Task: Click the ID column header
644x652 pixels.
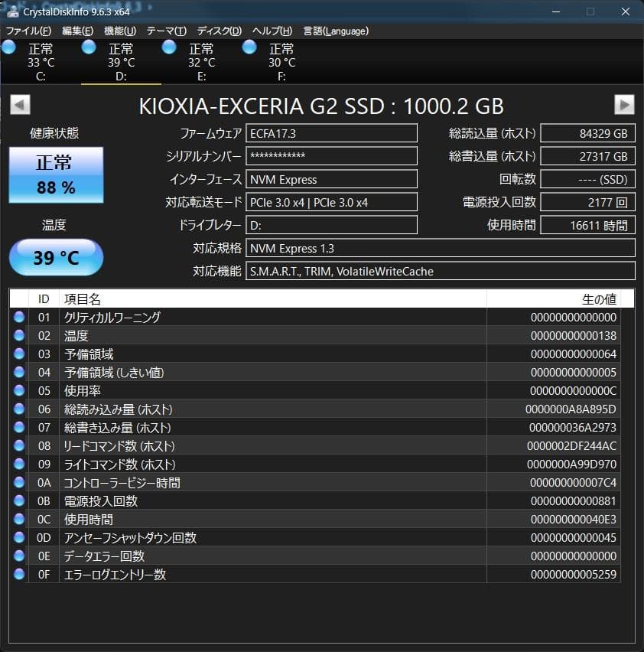Action: pyautogui.click(x=44, y=298)
